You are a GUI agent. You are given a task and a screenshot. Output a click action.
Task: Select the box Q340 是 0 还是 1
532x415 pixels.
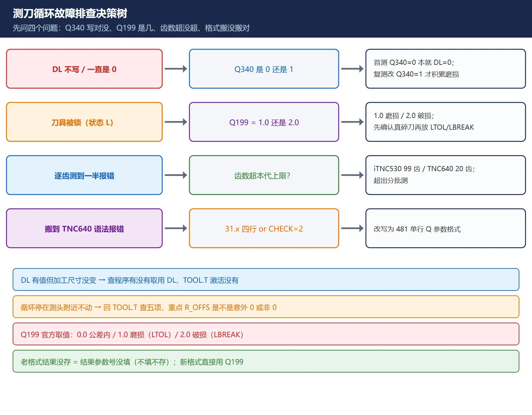coord(264,69)
